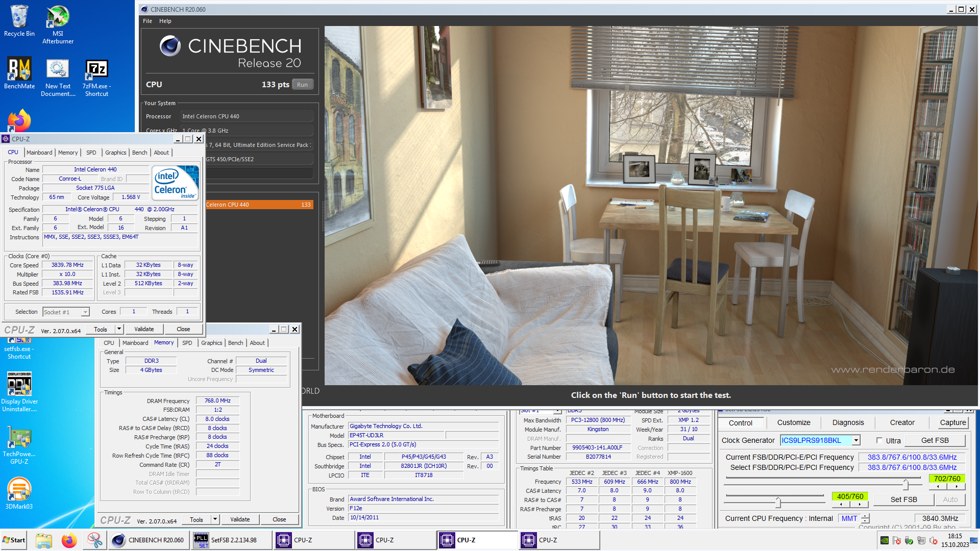Open the Firefox shortcut on the desktop
Image resolution: width=980 pixels, height=551 pixels.
click(19, 121)
